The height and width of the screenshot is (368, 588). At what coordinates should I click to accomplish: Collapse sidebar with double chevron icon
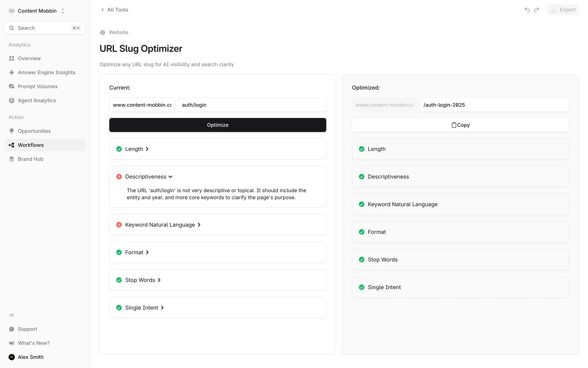pyautogui.click(x=12, y=315)
